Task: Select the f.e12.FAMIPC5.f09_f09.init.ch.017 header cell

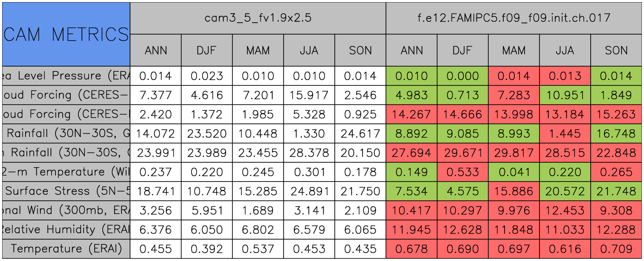Action: tap(514, 18)
